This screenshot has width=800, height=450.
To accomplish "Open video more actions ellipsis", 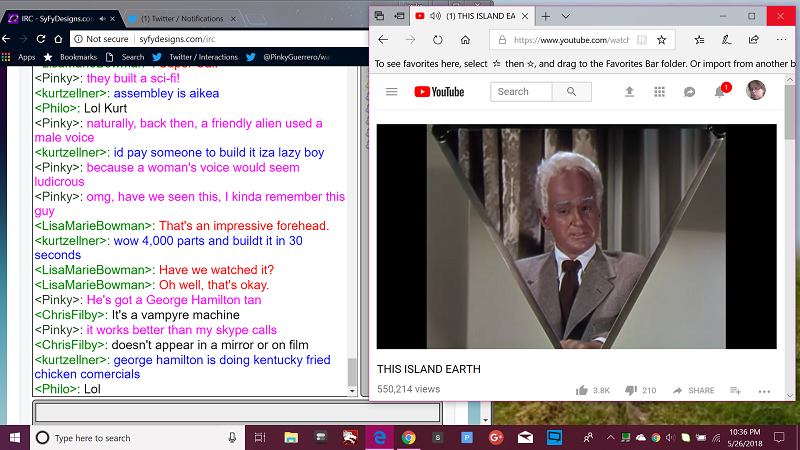I will [764, 391].
